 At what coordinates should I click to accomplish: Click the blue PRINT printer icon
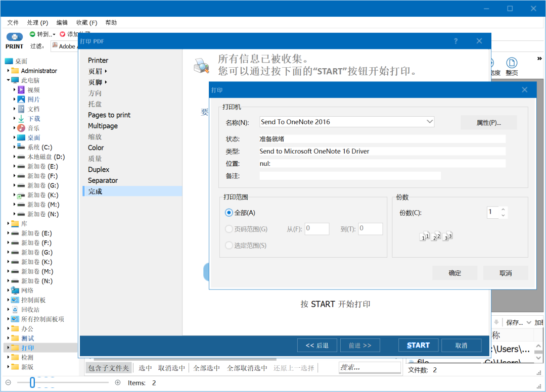(x=14, y=36)
